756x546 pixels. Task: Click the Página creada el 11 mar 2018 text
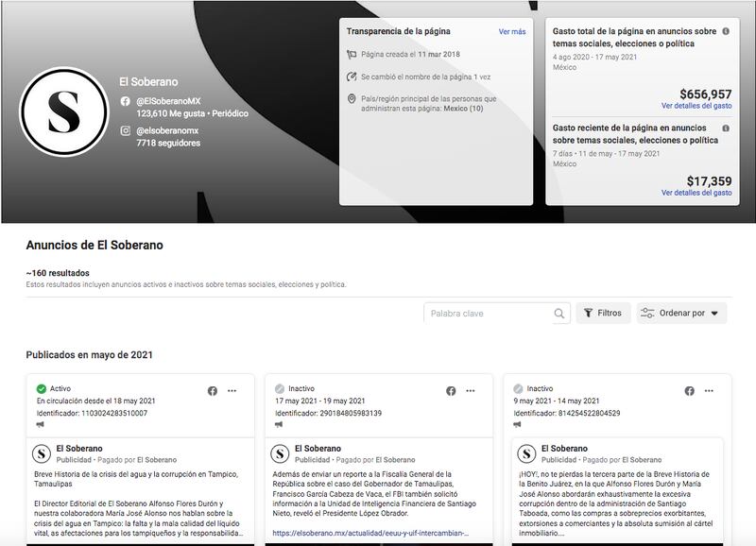tap(410, 55)
